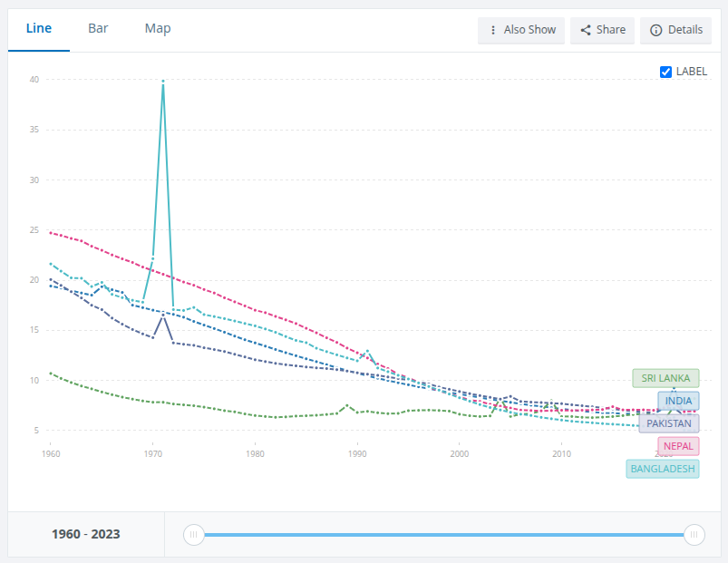Switch to the Bar tab
This screenshot has width=728, height=563.
coord(98,29)
